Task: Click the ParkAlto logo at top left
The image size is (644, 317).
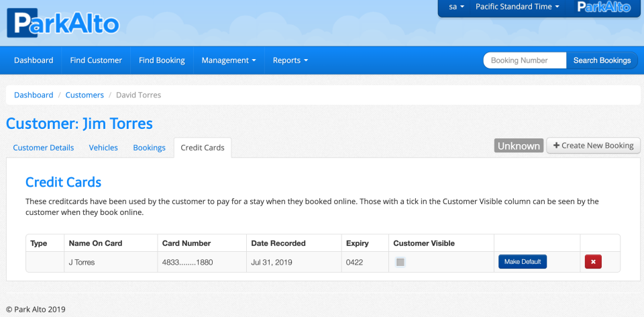Action: click(x=63, y=23)
